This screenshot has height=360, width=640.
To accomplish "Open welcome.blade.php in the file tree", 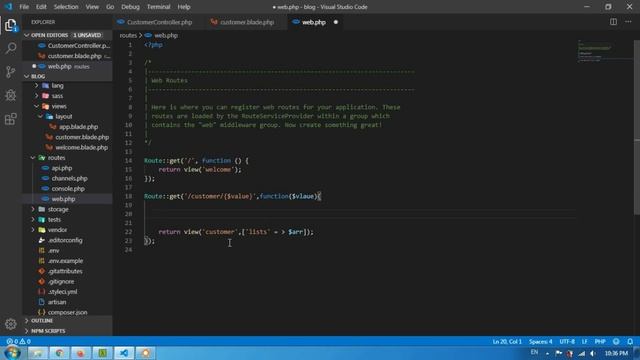I will coord(81,147).
